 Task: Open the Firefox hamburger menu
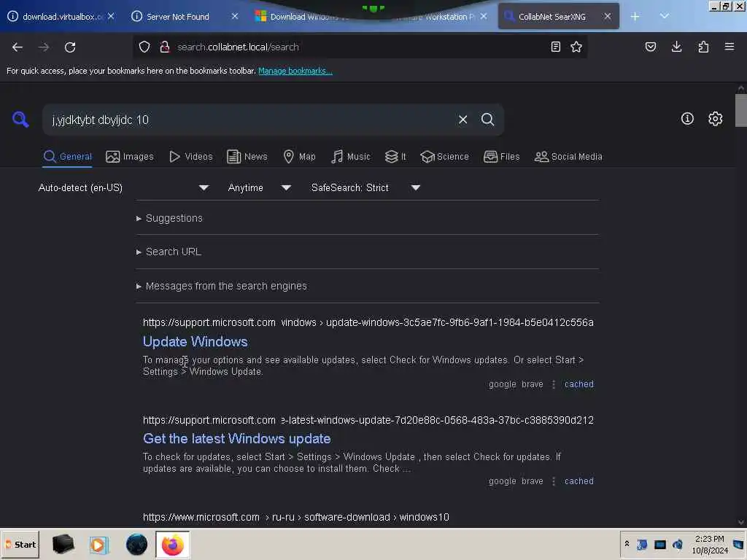(729, 47)
